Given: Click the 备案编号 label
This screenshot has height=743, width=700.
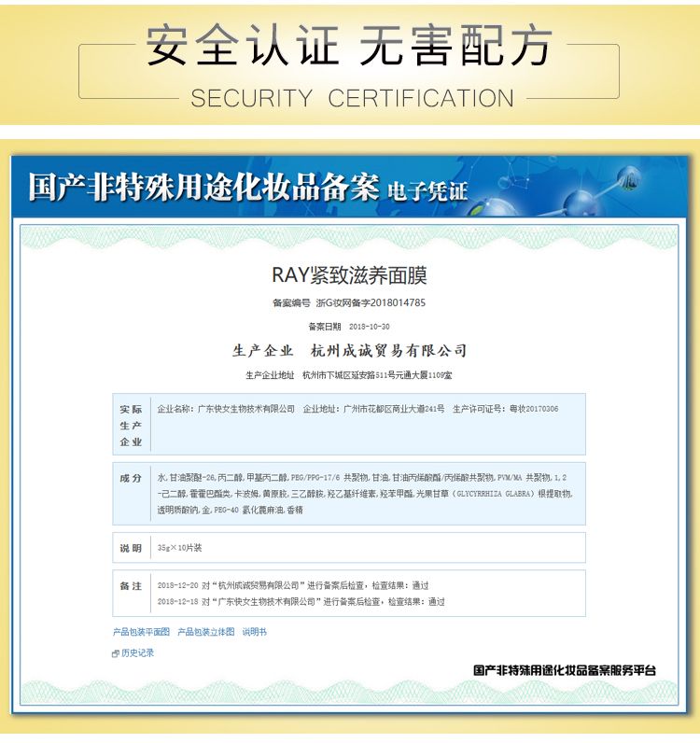Looking at the screenshot, I should [x=291, y=303].
